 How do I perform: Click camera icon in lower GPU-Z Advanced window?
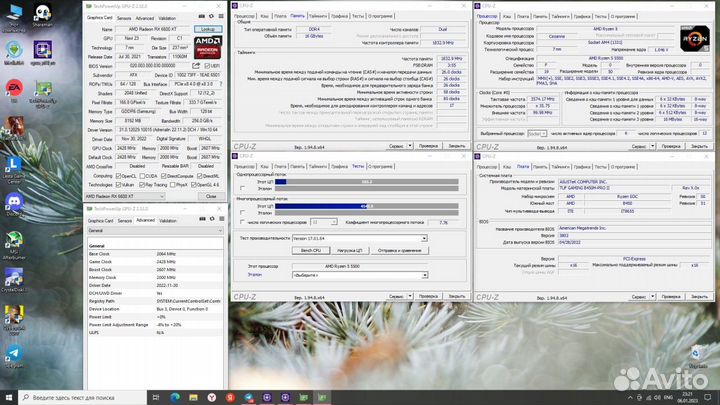[202, 219]
